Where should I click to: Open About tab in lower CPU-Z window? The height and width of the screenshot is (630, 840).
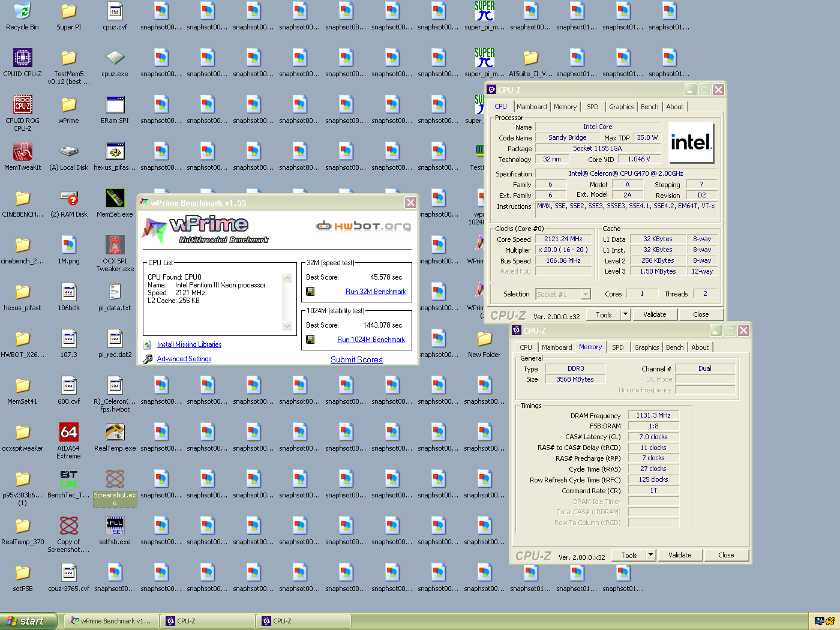700,347
